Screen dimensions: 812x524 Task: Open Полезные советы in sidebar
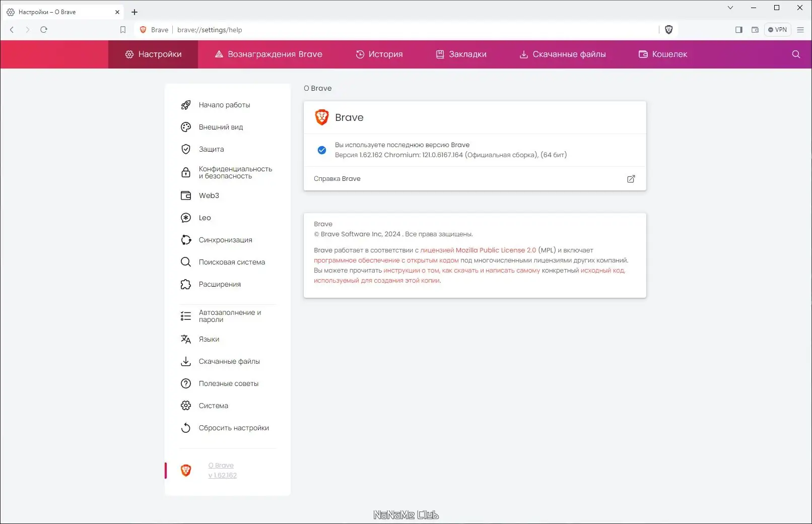point(229,383)
